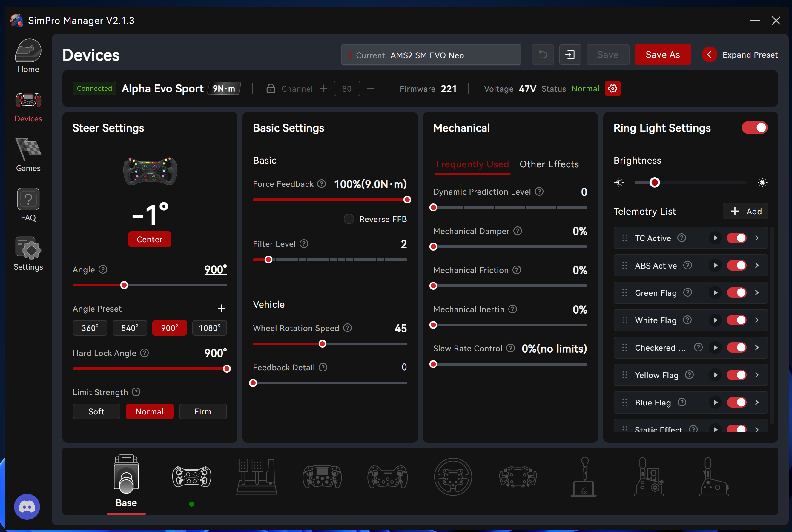Preview the TC Active light effect
Screen dimensions: 792x532
[715, 238]
